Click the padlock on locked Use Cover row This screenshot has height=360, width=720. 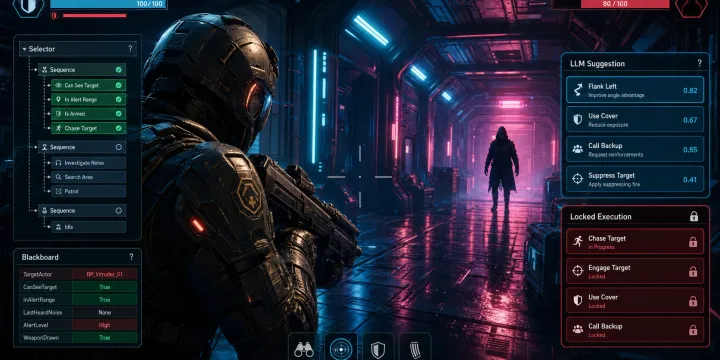(693, 301)
